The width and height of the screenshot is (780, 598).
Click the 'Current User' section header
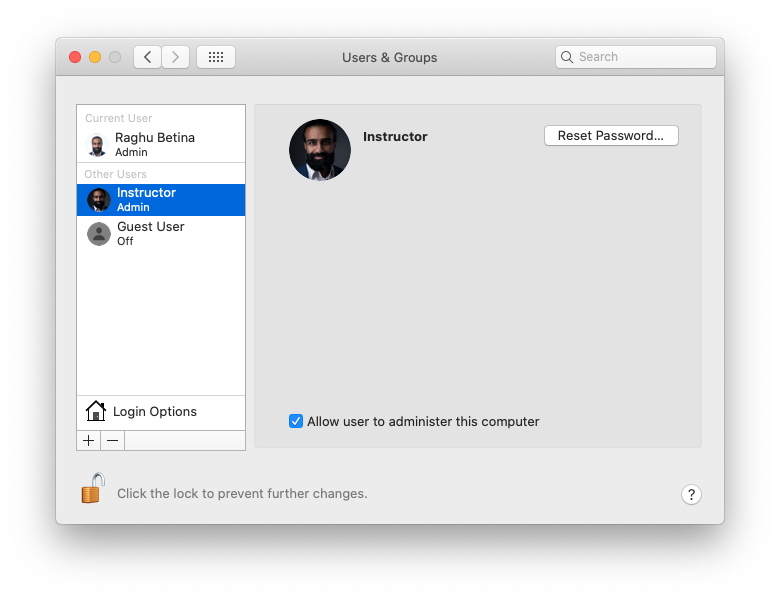click(118, 118)
